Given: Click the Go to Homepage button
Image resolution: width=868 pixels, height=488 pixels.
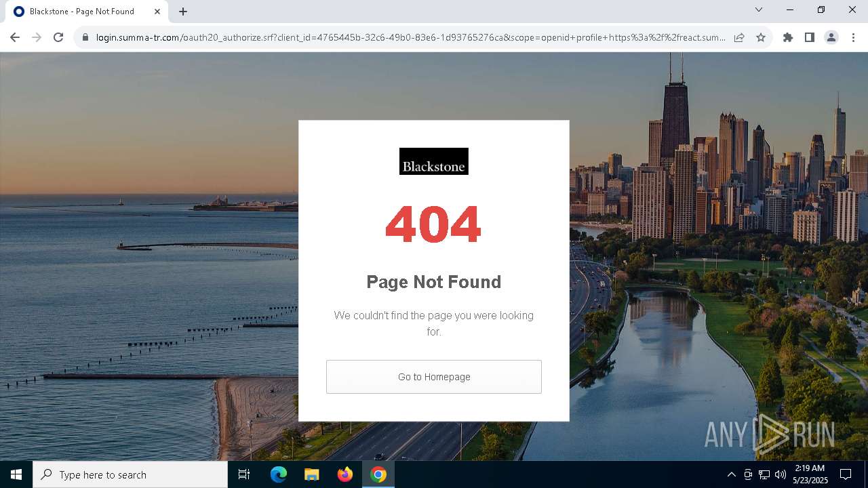Looking at the screenshot, I should 434,377.
